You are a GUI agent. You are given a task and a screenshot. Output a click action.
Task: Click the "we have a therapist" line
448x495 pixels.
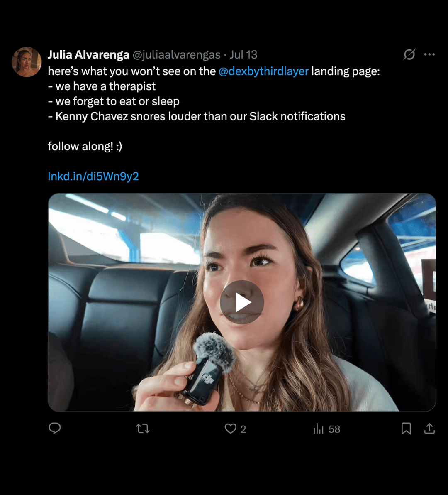click(x=105, y=86)
